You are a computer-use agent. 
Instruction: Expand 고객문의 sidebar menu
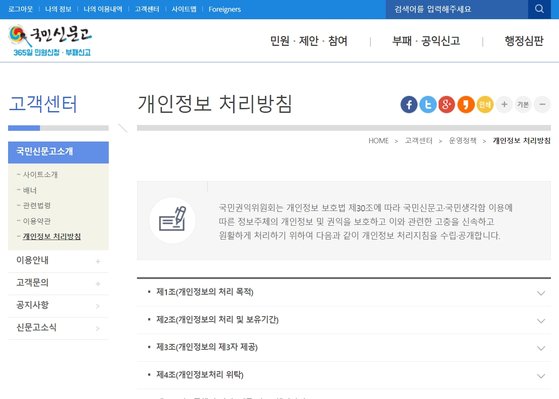[58, 283]
